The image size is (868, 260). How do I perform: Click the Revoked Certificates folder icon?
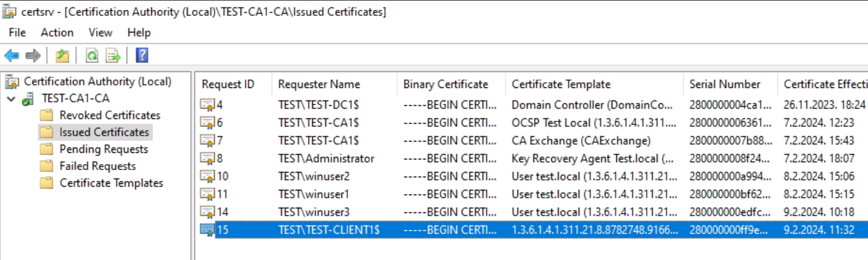[x=46, y=115]
